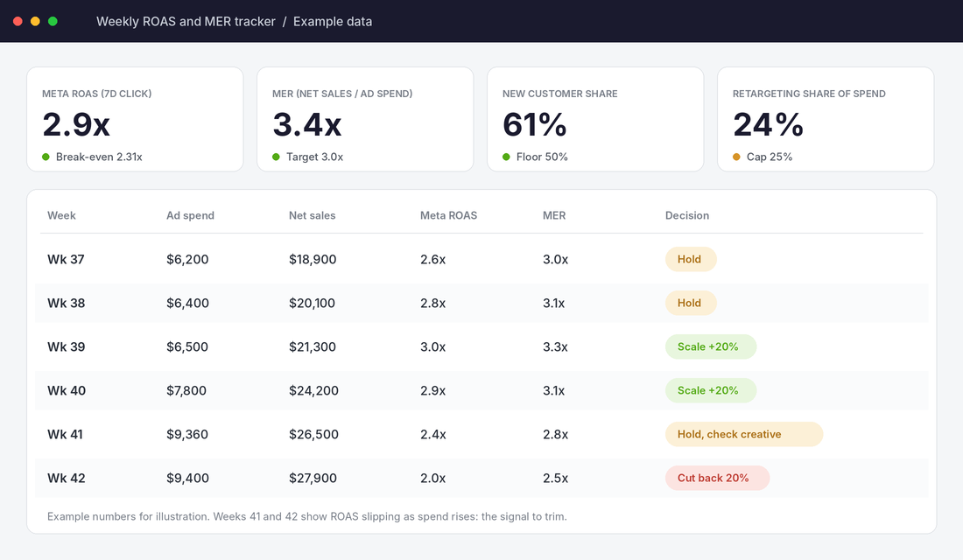Screen dimensions: 963x560
Task: Select the Wk 41 row label
Action: pos(65,434)
